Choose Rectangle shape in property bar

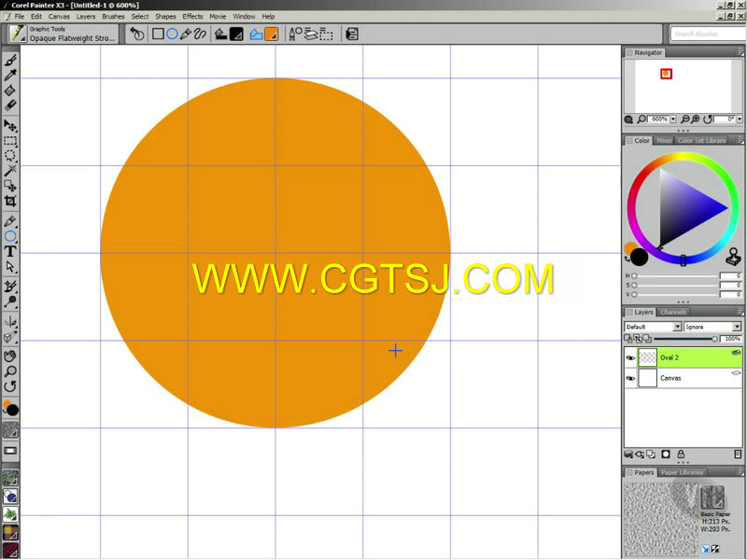coord(158,35)
